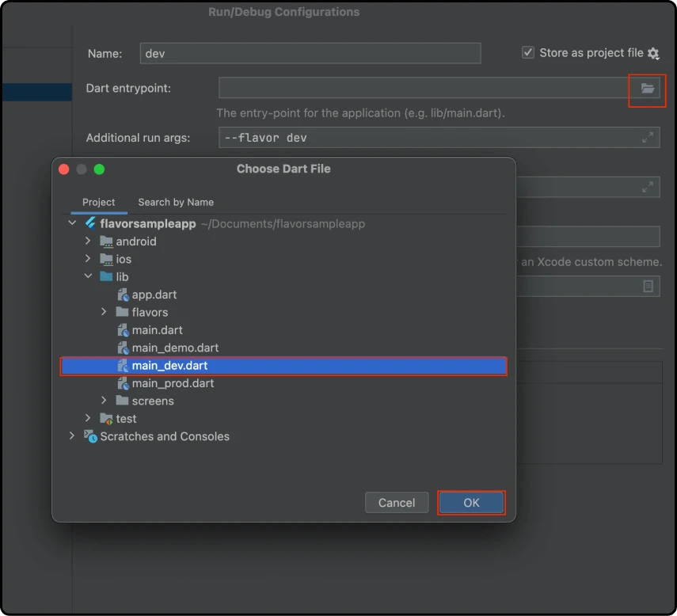Expand the flavors folder
The width and height of the screenshot is (677, 616).
(104, 312)
